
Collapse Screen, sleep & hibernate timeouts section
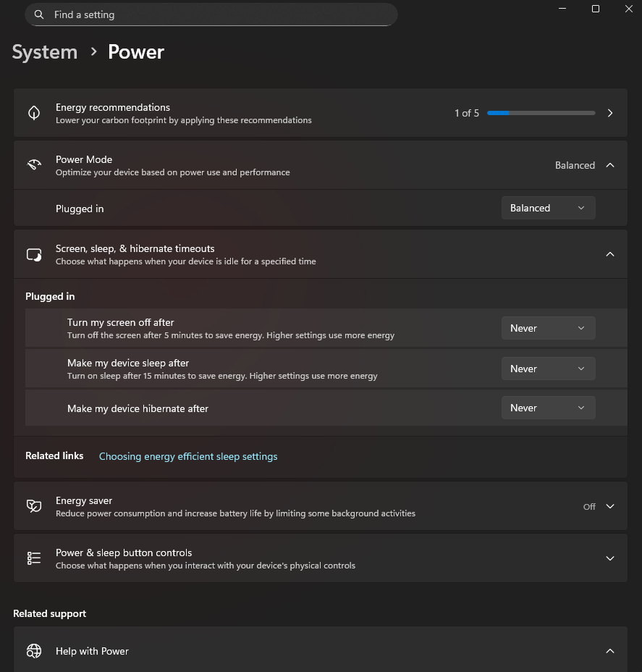pyautogui.click(x=610, y=254)
